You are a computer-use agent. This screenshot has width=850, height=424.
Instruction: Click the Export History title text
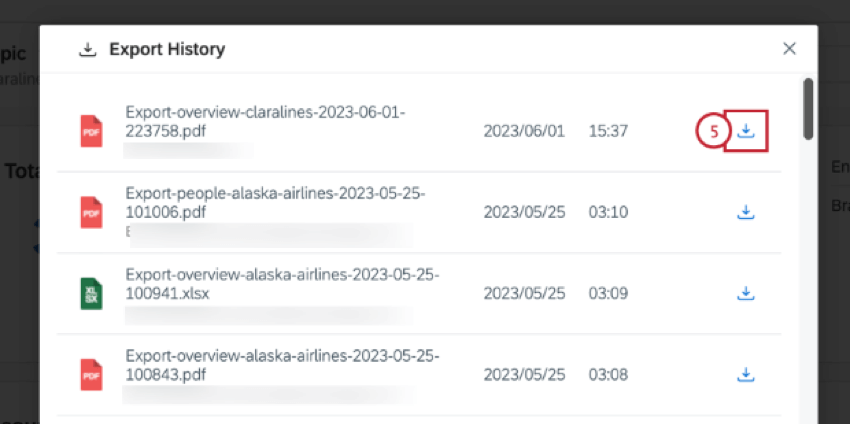167,49
